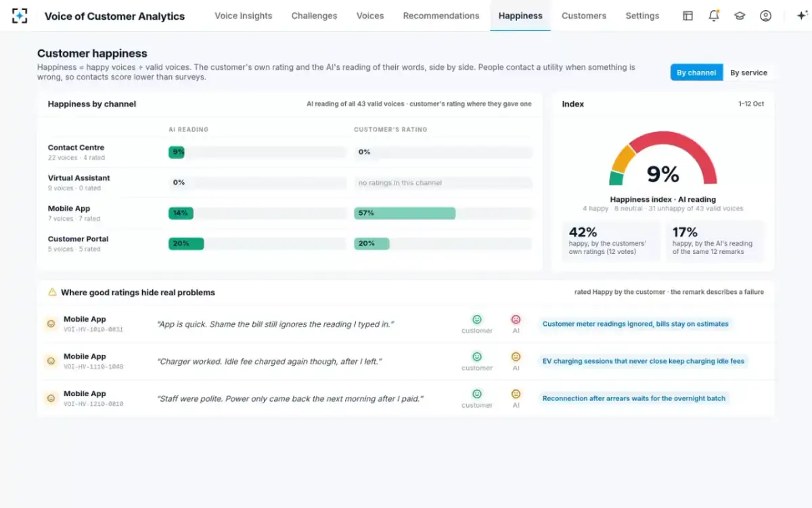Open the layout panel icon in header

point(687,16)
